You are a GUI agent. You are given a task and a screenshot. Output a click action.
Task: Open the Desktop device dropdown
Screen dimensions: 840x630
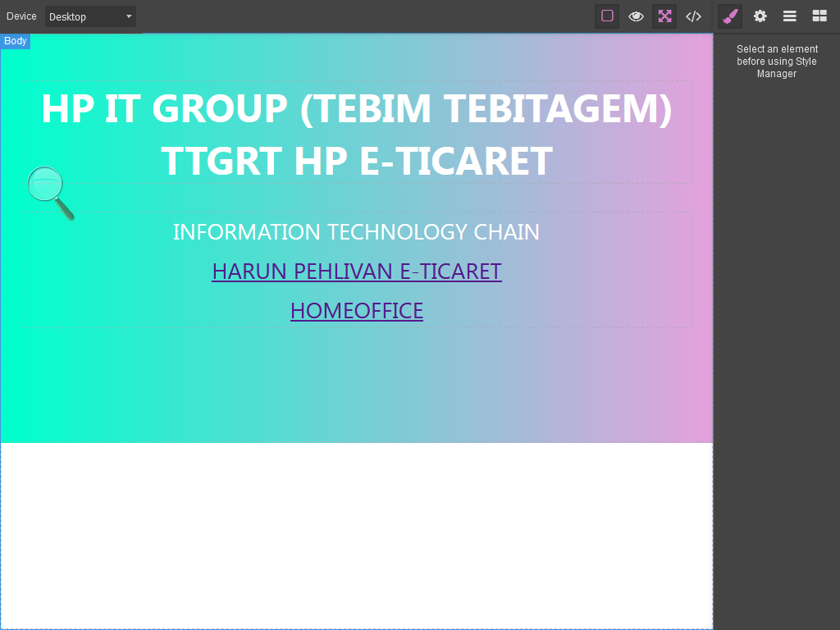(90, 16)
